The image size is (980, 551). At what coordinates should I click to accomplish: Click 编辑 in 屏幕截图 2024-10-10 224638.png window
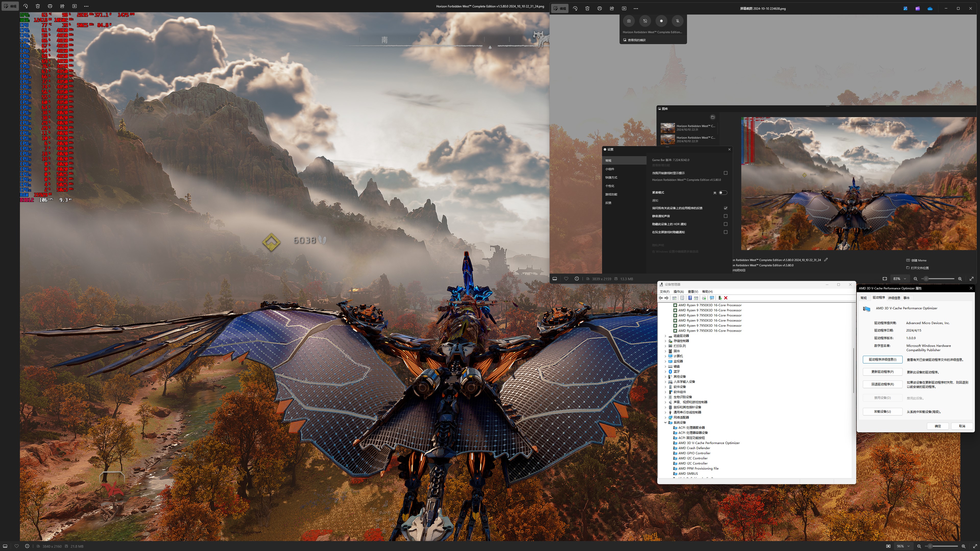(x=560, y=8)
